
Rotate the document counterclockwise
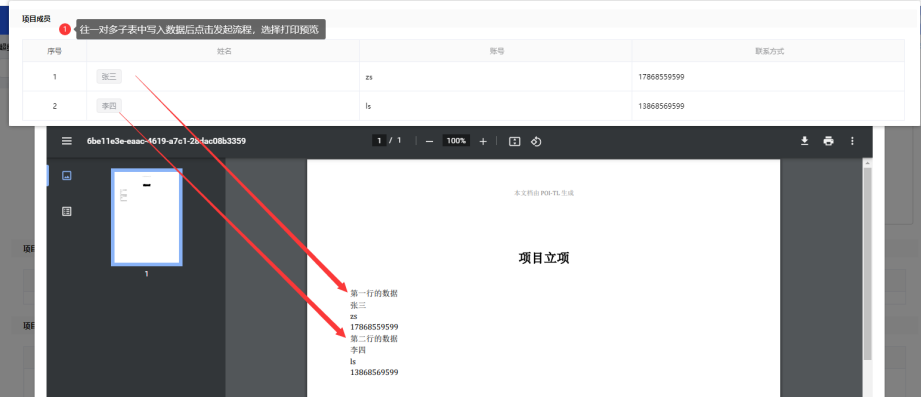(536, 141)
